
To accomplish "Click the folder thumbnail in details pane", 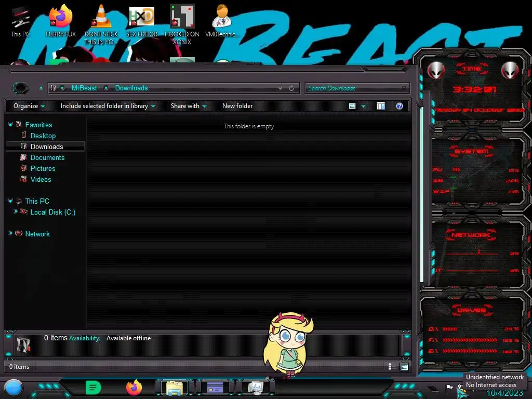I will 23,345.
